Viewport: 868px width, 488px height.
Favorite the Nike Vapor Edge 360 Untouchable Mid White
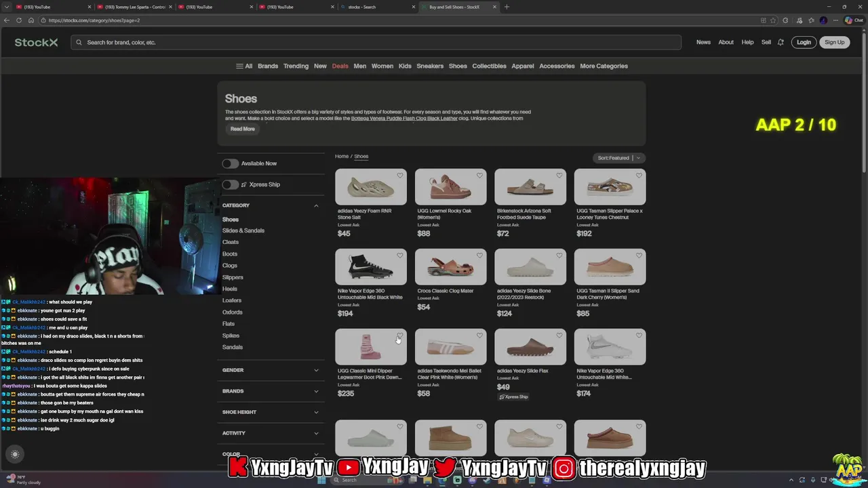click(639, 335)
